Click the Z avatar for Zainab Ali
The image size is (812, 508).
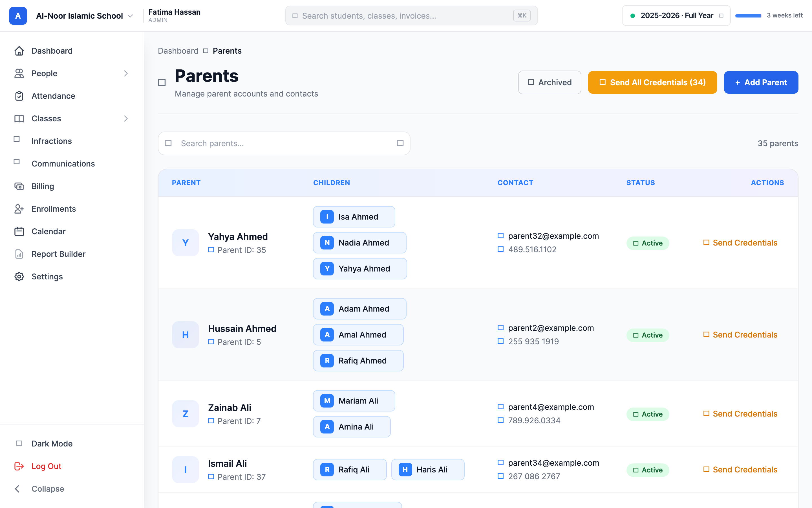click(186, 413)
